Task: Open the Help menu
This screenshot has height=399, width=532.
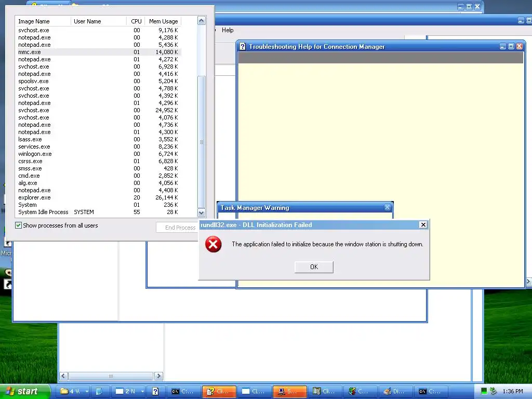Action: [228, 30]
